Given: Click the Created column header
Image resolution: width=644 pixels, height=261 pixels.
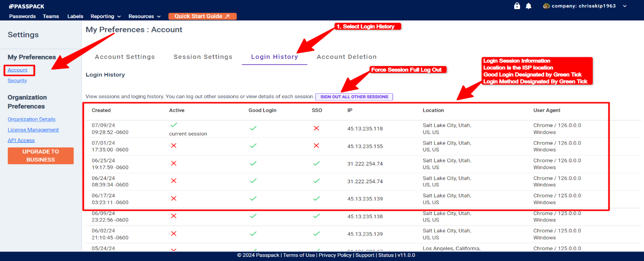Looking at the screenshot, I should coord(101,110).
